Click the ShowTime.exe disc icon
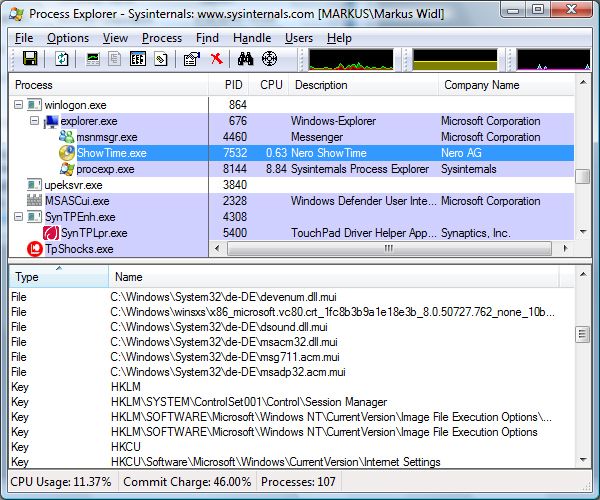Viewport: 600px width, 500px height. click(67, 153)
